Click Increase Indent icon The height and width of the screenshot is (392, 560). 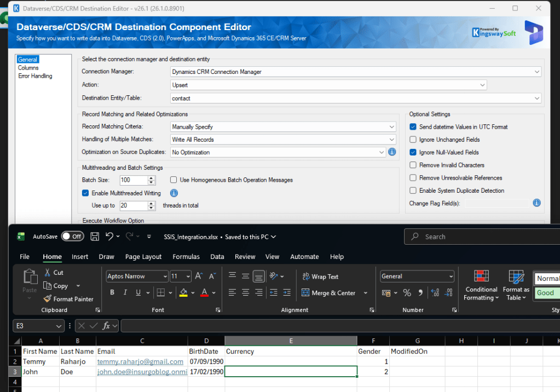[x=287, y=293]
